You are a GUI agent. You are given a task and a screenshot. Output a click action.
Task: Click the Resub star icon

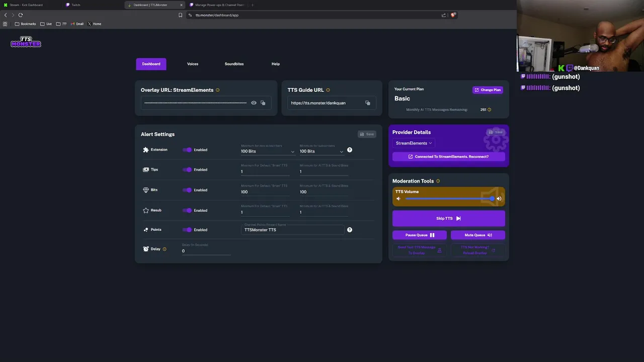[x=146, y=210]
